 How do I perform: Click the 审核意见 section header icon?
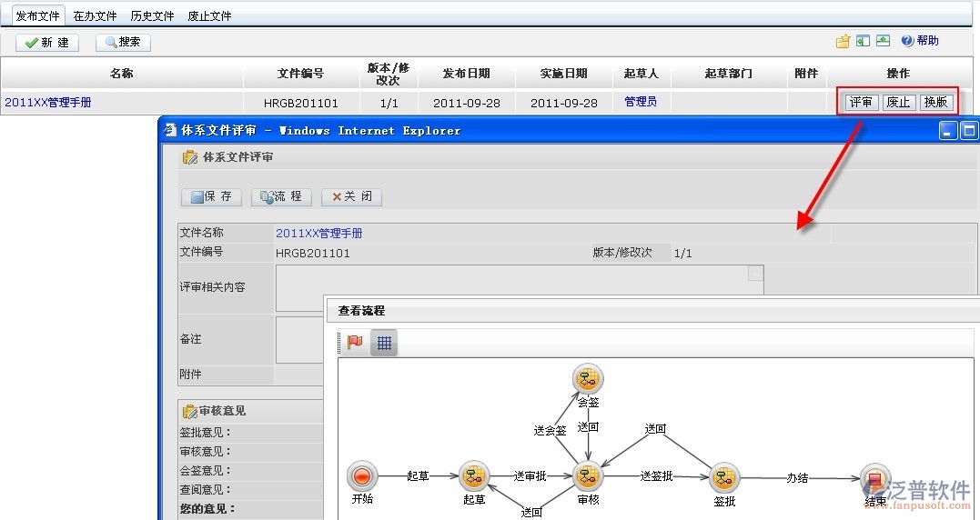(190, 412)
